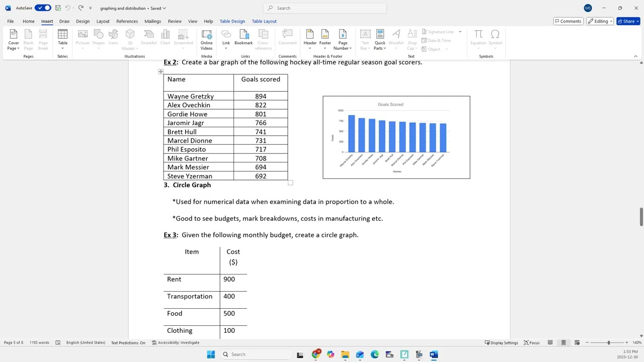Click the Online Videos icon
The width and height of the screenshot is (644, 362).
point(207,40)
